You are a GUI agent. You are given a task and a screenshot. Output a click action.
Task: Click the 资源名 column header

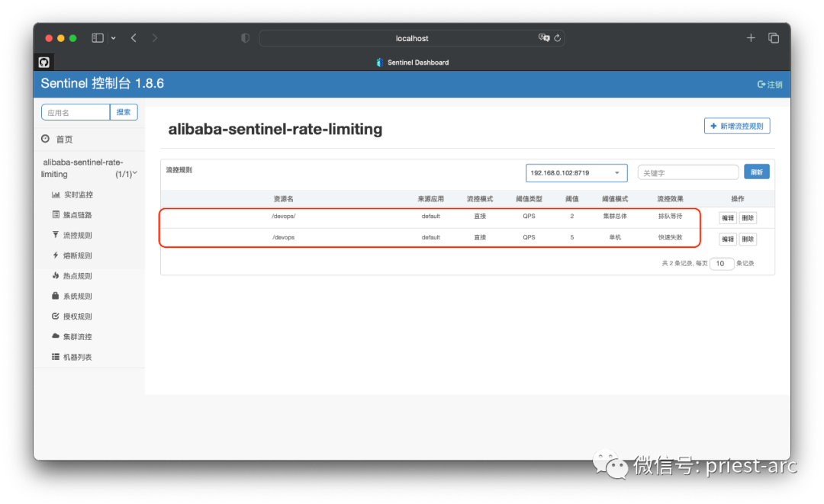coord(284,199)
